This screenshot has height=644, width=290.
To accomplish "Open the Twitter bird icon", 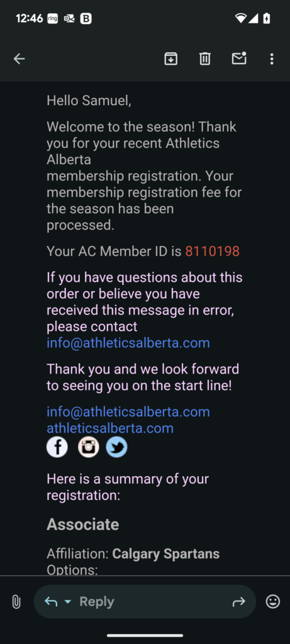I will (x=116, y=447).
